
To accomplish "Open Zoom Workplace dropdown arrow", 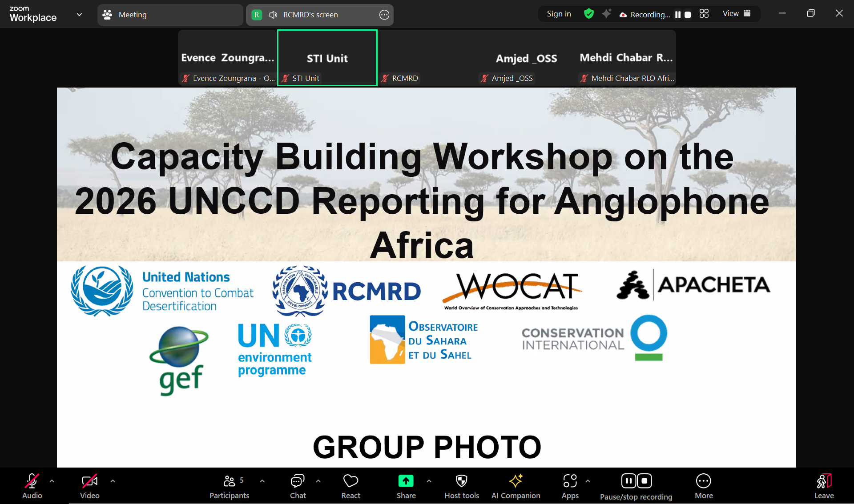I will click(x=79, y=15).
